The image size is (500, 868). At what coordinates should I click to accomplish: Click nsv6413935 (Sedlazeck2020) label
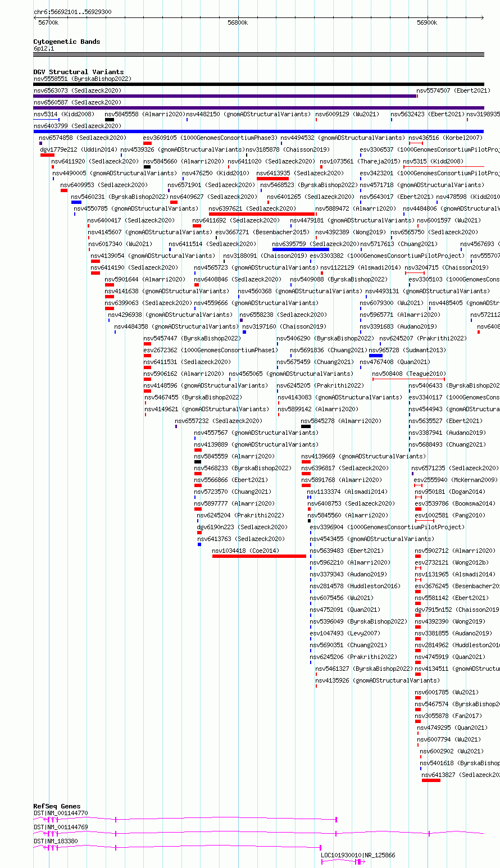[x=300, y=173]
